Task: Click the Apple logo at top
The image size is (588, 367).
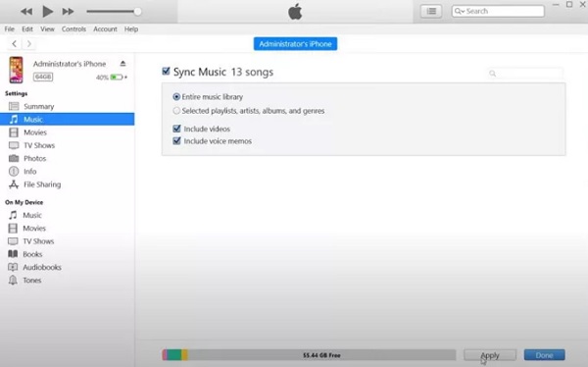Action: point(295,12)
